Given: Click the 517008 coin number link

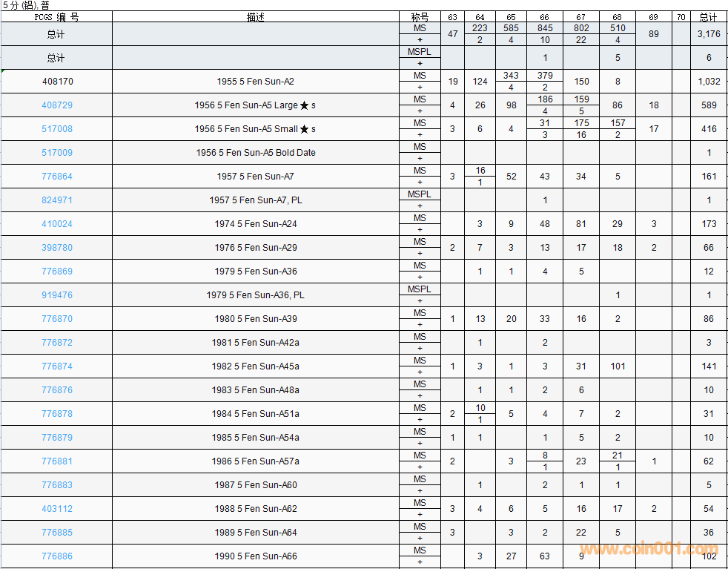Looking at the screenshot, I should pos(57,129).
